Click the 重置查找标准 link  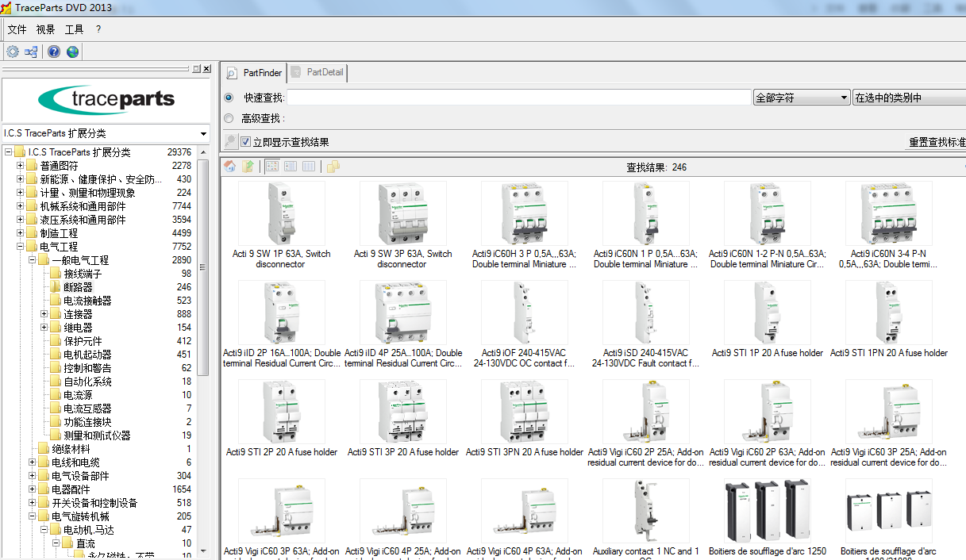click(x=938, y=141)
